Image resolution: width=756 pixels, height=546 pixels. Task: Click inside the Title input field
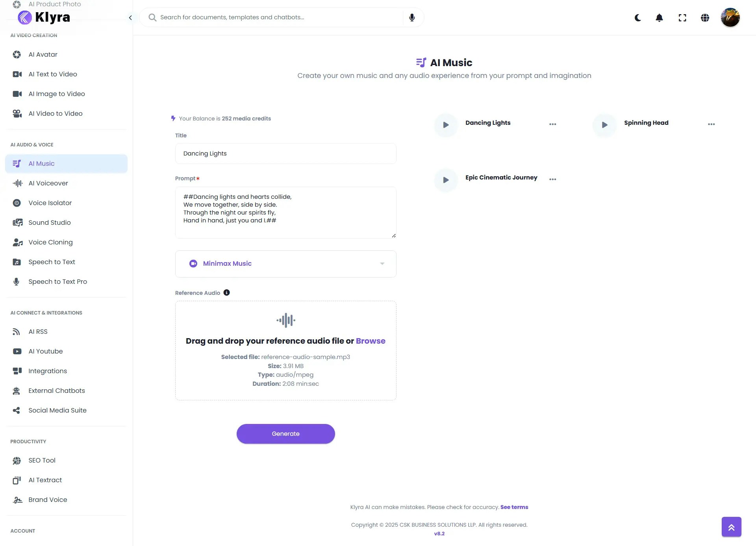(285, 154)
